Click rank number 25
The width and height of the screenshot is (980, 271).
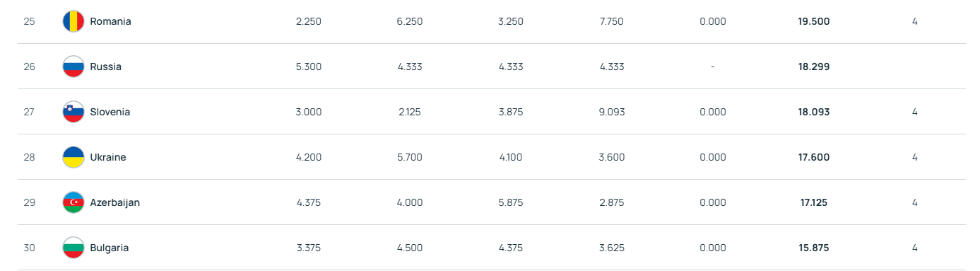29,21
